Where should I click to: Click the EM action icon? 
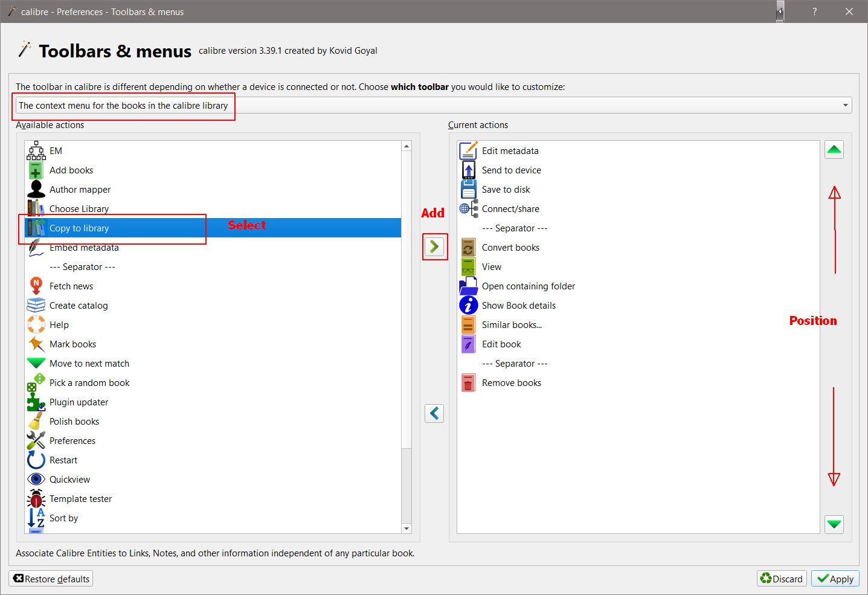[x=36, y=150]
